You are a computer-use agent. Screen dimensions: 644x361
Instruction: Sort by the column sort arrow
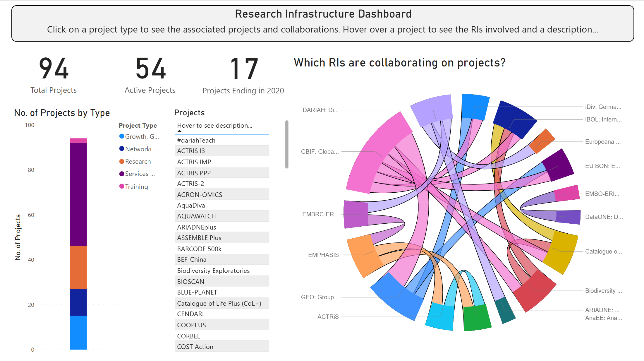[x=180, y=131]
